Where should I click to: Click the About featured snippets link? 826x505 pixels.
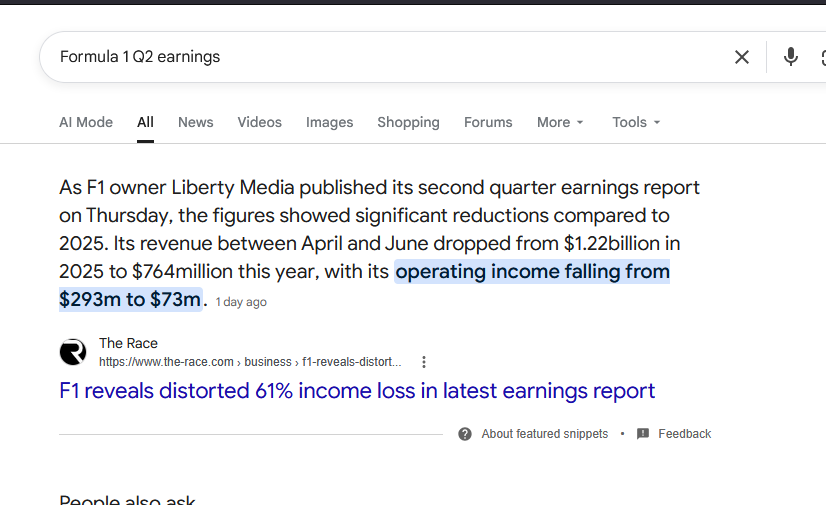tap(545, 434)
